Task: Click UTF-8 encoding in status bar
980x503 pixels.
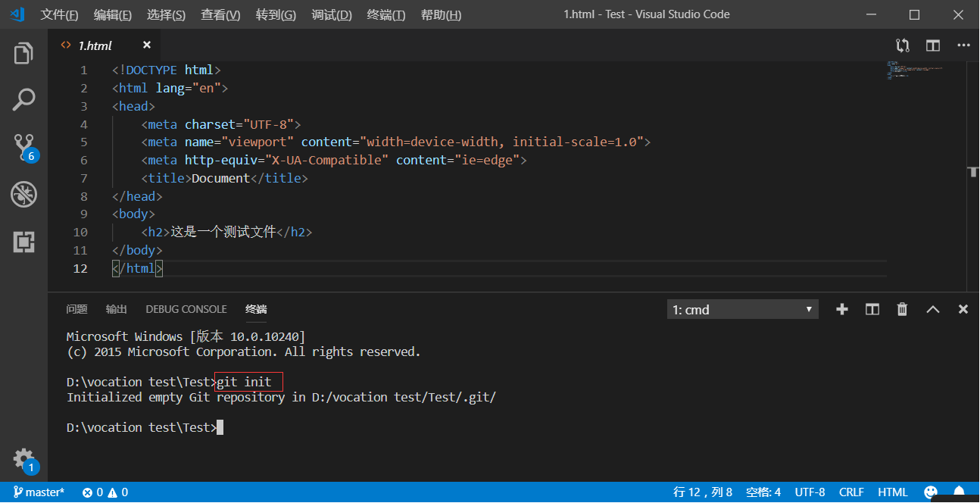Action: 810,492
